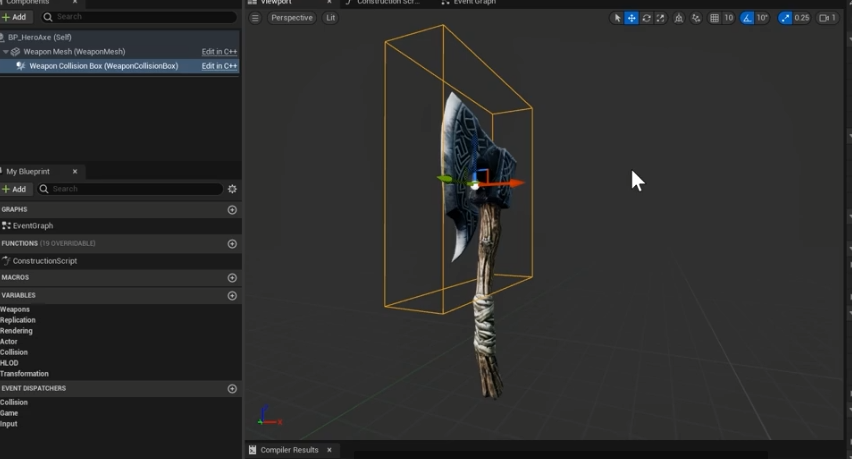Close the Compiler Results tab
Screen dimensions: 852x459
click(x=329, y=450)
